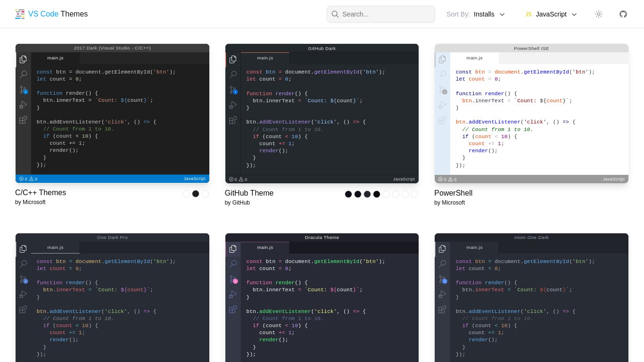The image size is (644, 362).
Task: Click Run and Debug icon in One Dark Pro preview
Action: (x=23, y=295)
